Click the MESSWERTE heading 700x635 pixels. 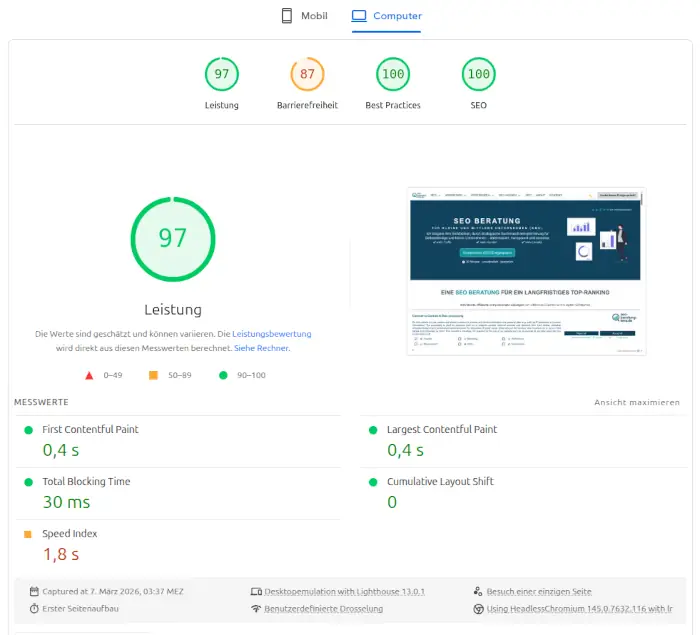[41, 402]
